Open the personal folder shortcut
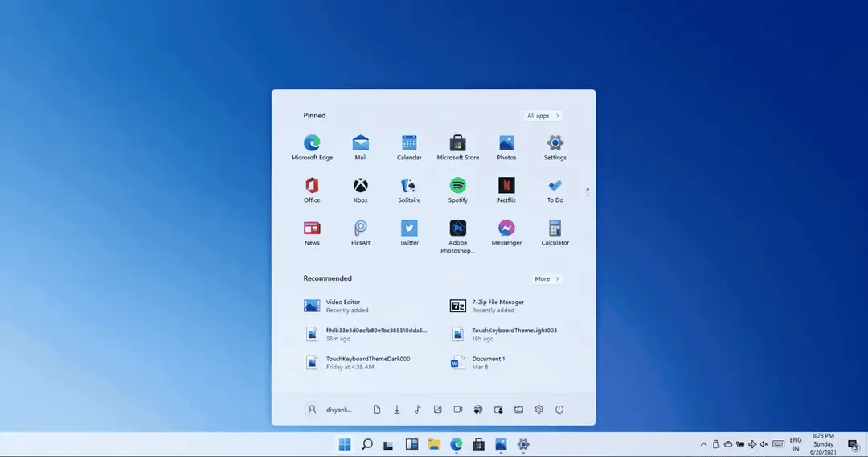Viewport: 868px width, 457px height. pyautogui.click(x=498, y=410)
